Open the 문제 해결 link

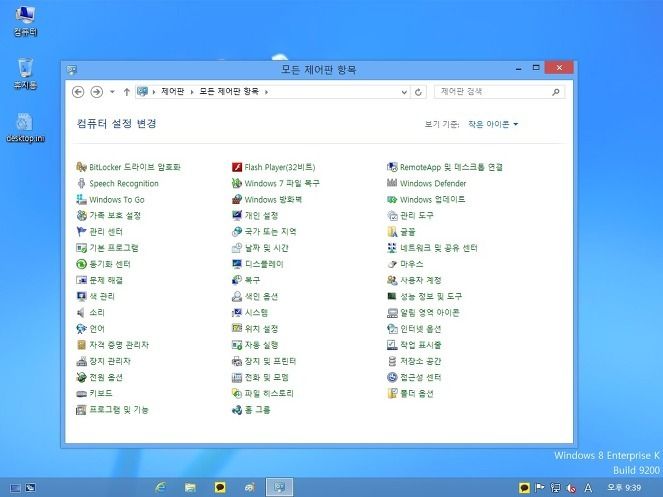(x=106, y=280)
